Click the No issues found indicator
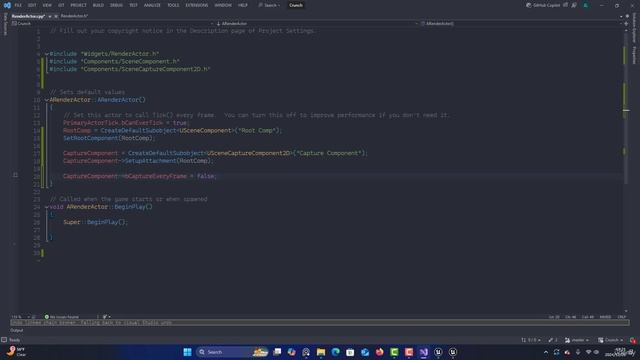Screen dimensions: 640x360 [62, 317]
